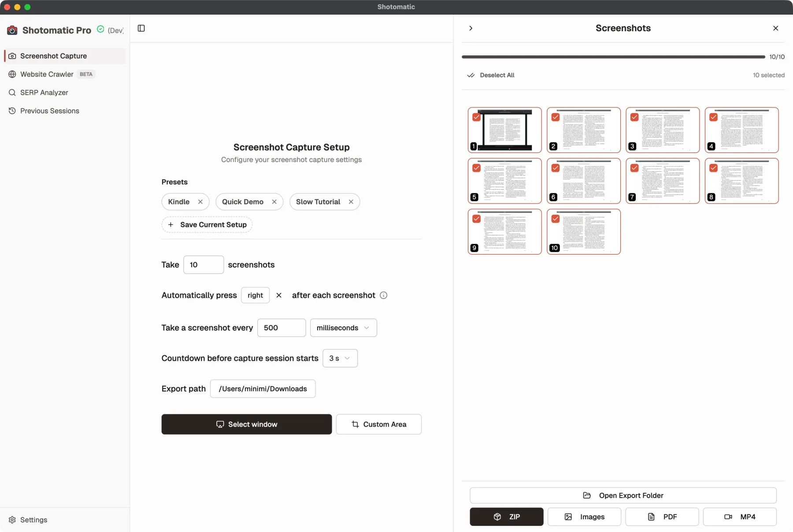
Task: Change the 3s countdown duration
Action: tap(340, 358)
